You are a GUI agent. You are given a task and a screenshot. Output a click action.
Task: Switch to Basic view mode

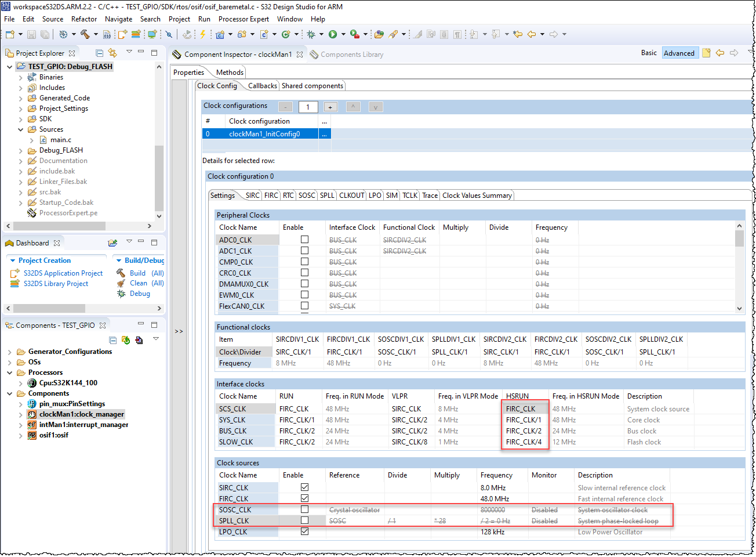(648, 53)
